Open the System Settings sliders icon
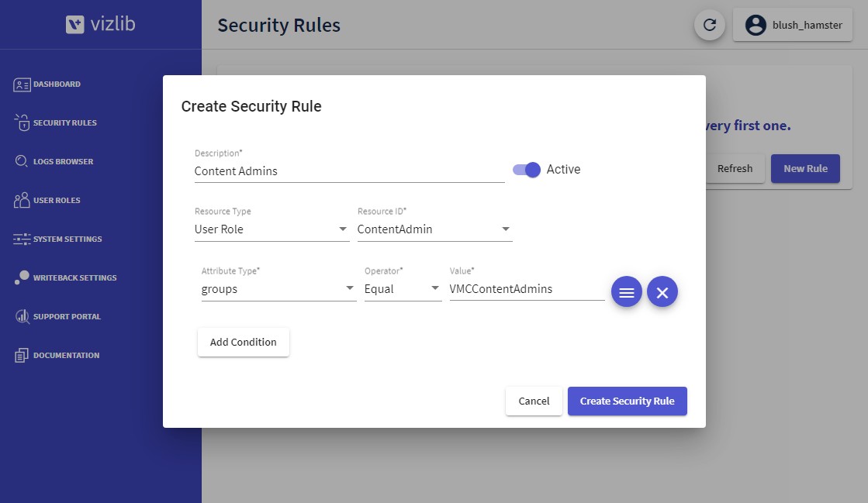868x503 pixels. tap(22, 239)
